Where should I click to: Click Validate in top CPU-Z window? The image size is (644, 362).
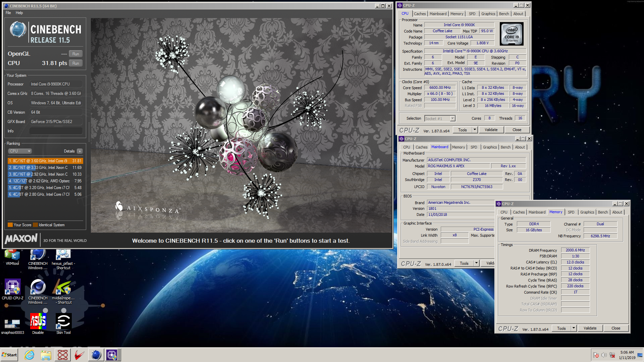(491, 130)
